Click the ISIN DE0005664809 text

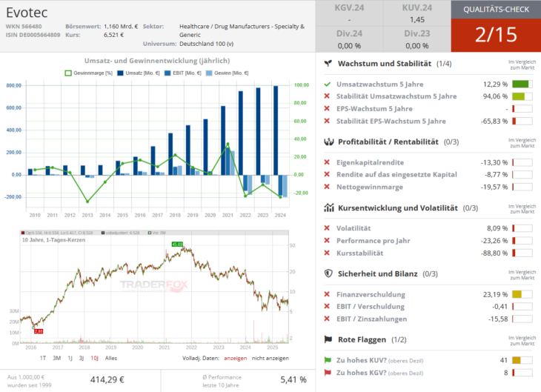[33, 35]
